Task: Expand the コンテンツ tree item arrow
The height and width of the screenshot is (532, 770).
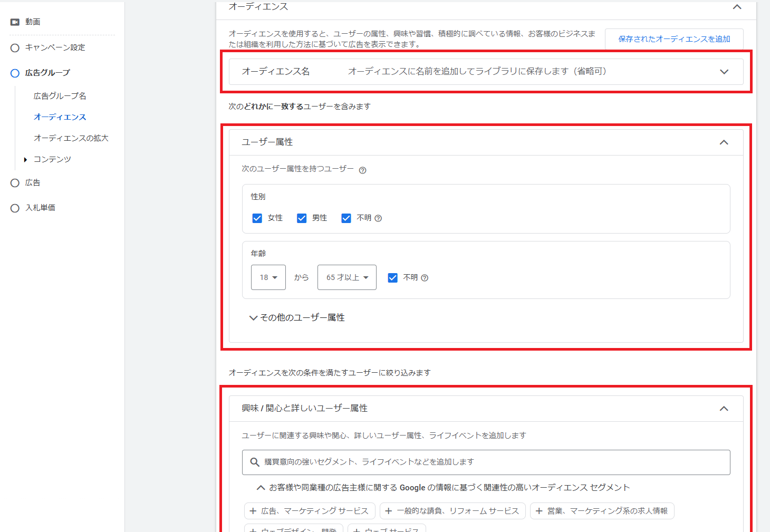Action: click(x=25, y=160)
